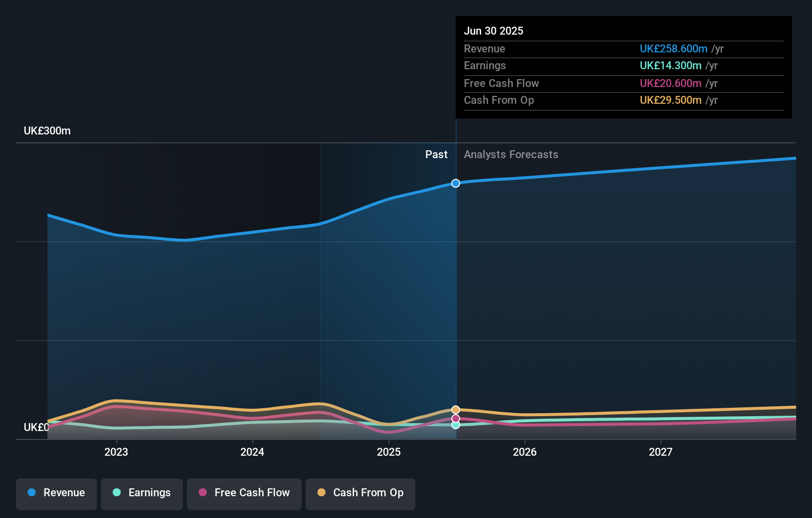
Task: Click the pink Free Cash Flow legend dot
Action: pos(203,493)
